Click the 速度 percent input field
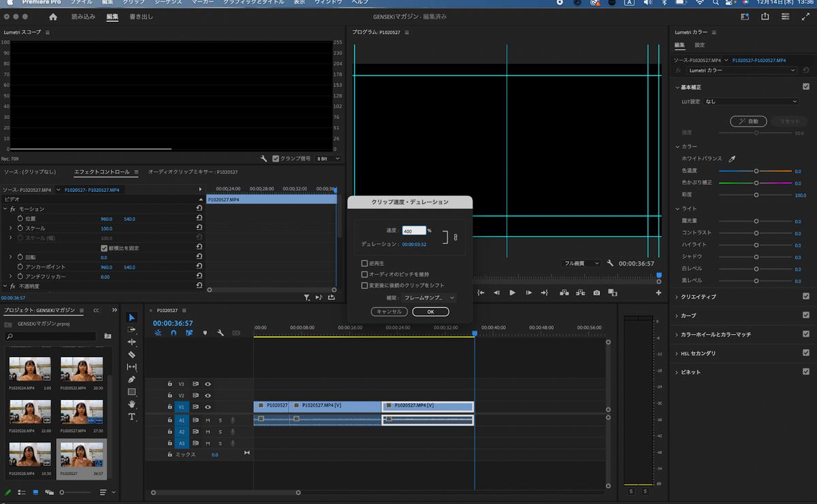The width and height of the screenshot is (817, 504). pos(414,231)
